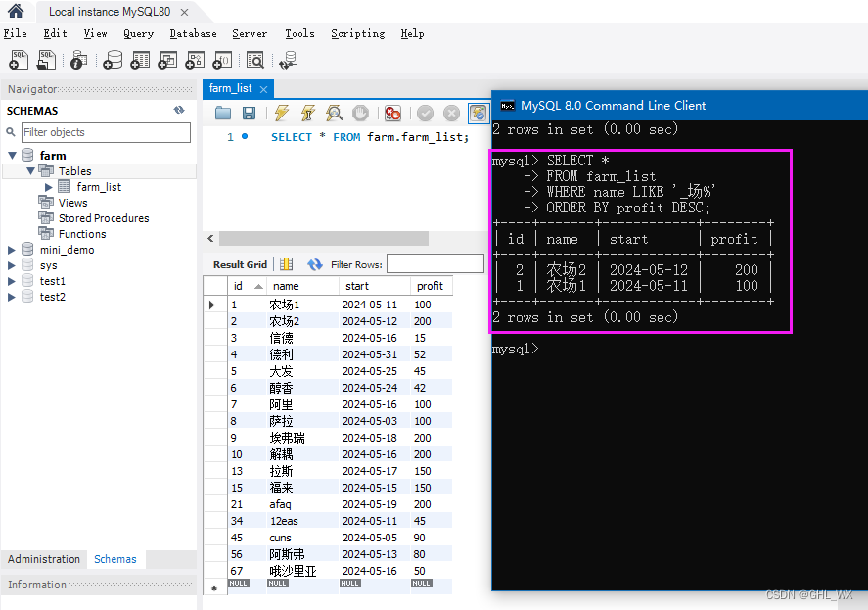The height and width of the screenshot is (610, 868).
Task: Create new table icon
Action: click(x=140, y=60)
